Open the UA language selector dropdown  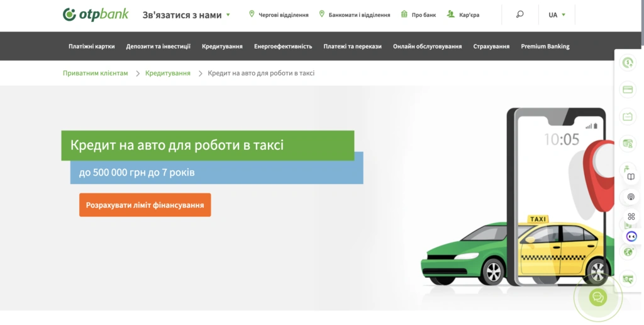(x=557, y=14)
